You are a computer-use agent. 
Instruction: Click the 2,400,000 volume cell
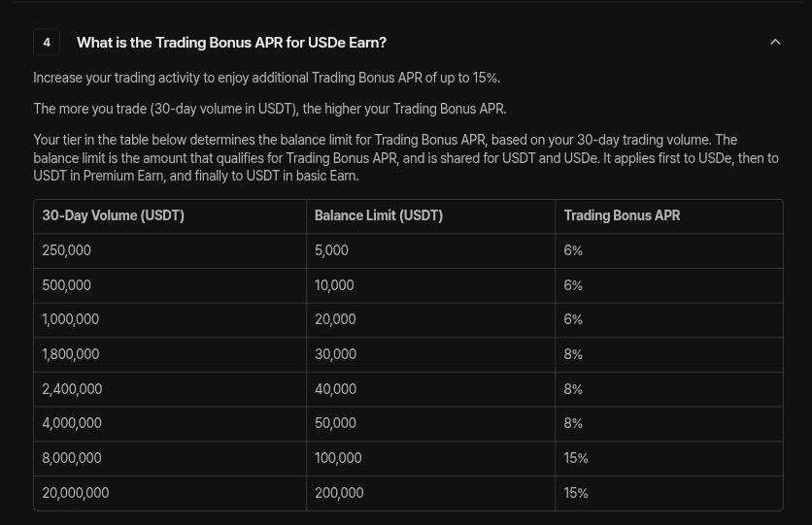(72, 389)
